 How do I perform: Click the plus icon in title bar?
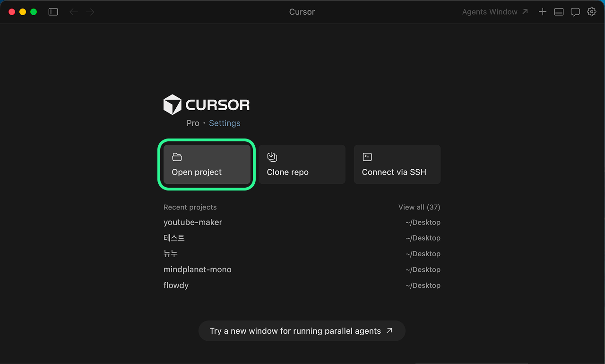543,12
